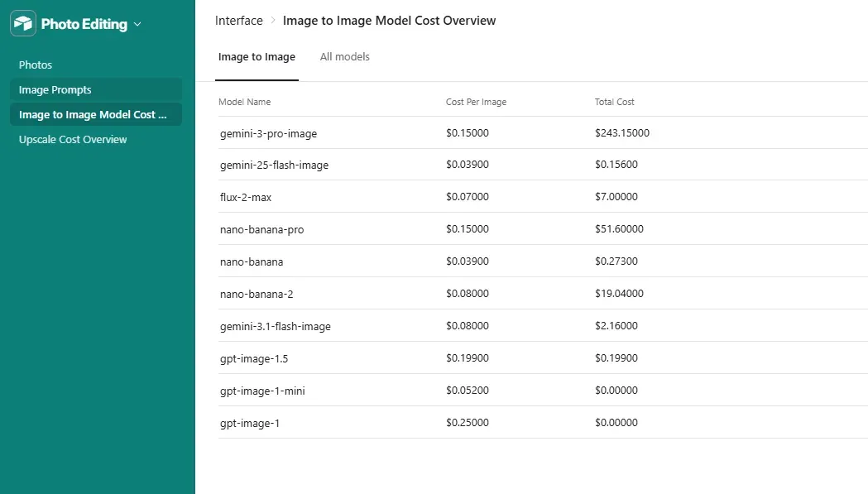This screenshot has width=868, height=494.
Task: Click the $0.15600 total cost cell
Action: click(x=616, y=165)
